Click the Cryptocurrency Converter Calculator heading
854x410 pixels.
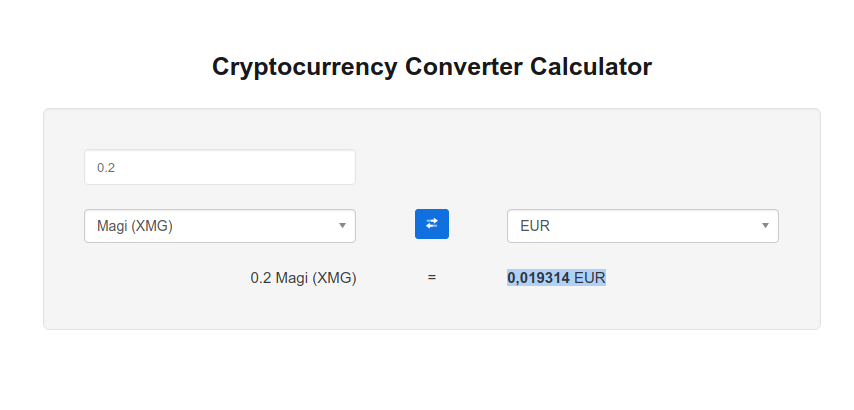click(x=432, y=67)
